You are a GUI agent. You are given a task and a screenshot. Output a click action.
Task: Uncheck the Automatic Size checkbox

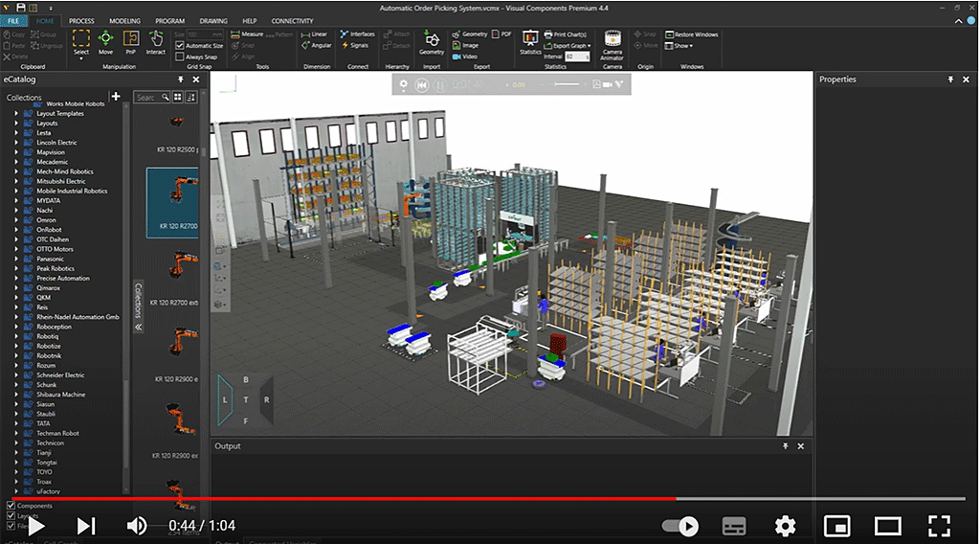179,45
